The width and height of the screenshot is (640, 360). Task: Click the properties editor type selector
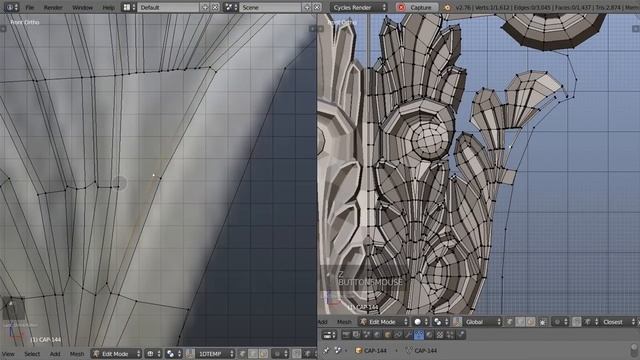click(329, 335)
